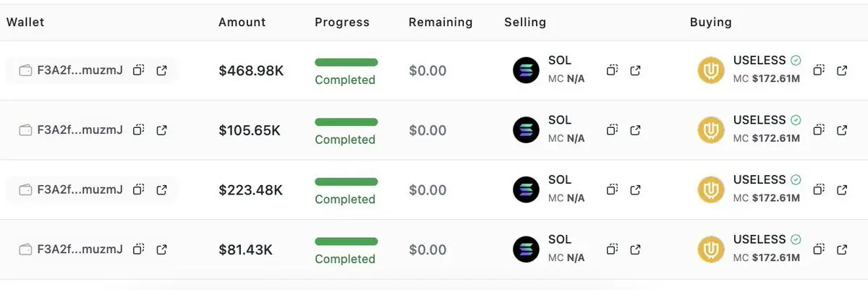Image resolution: width=868 pixels, height=290 pixels.
Task: Copy SOL token address in first row
Action: pos(612,70)
